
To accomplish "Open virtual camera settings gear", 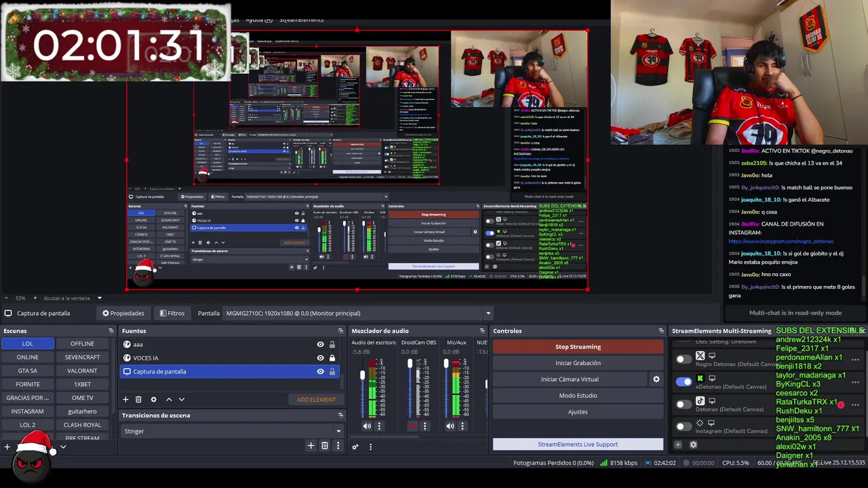I will click(656, 379).
